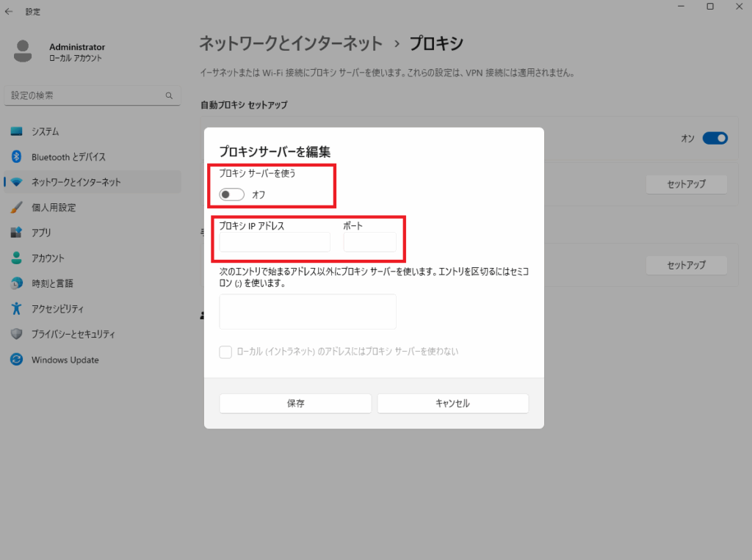Select ネットワークとインターネット in sidebar
The image size is (752, 560).
click(x=76, y=182)
